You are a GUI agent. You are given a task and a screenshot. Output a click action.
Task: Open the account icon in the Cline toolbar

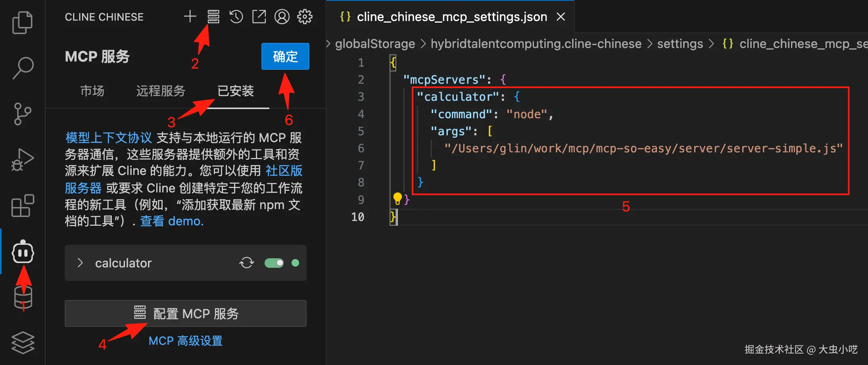point(282,16)
